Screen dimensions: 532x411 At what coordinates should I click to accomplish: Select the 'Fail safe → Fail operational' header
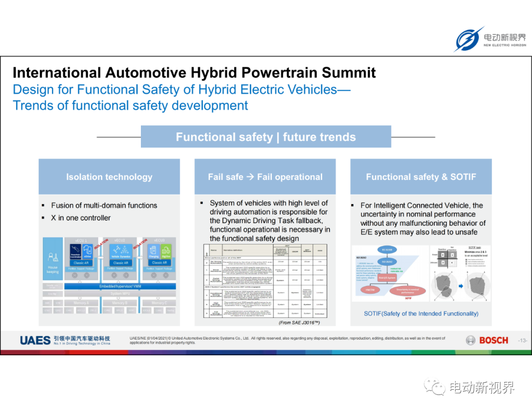(265, 177)
